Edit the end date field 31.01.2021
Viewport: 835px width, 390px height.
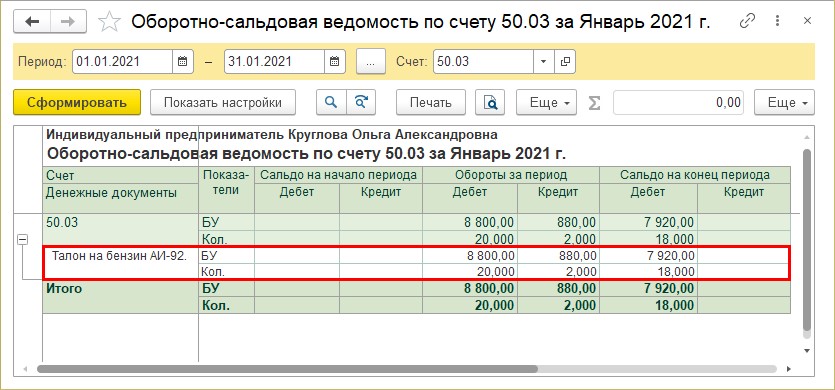point(275,61)
